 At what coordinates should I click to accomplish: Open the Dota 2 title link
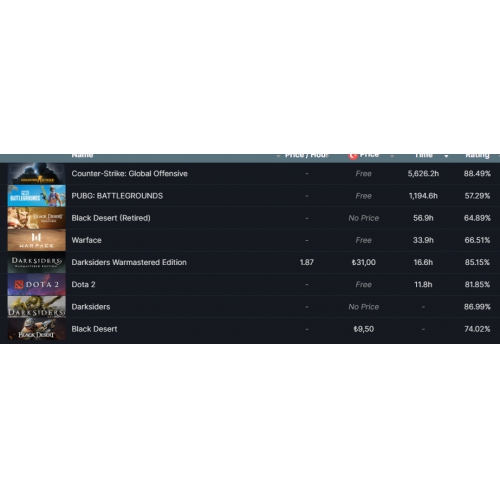point(83,285)
